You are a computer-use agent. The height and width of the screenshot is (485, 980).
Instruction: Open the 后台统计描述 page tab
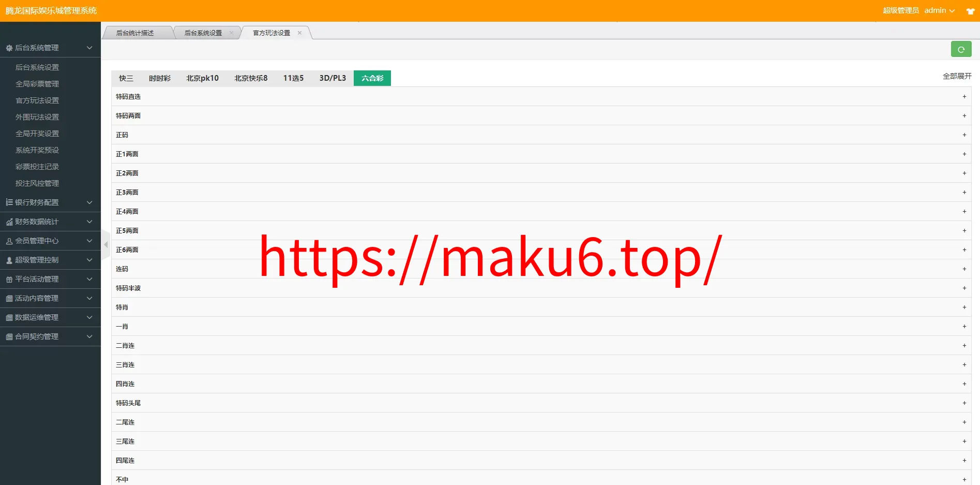(x=135, y=33)
